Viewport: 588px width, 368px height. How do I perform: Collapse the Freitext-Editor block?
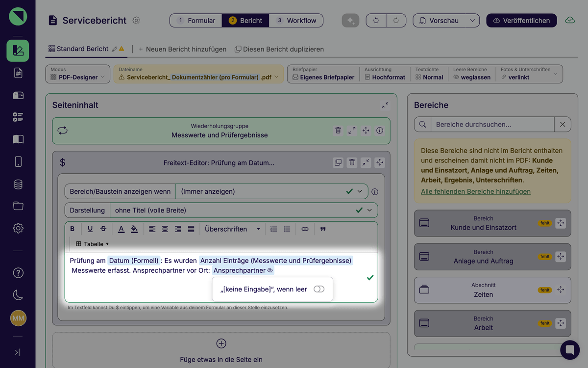[x=366, y=162]
